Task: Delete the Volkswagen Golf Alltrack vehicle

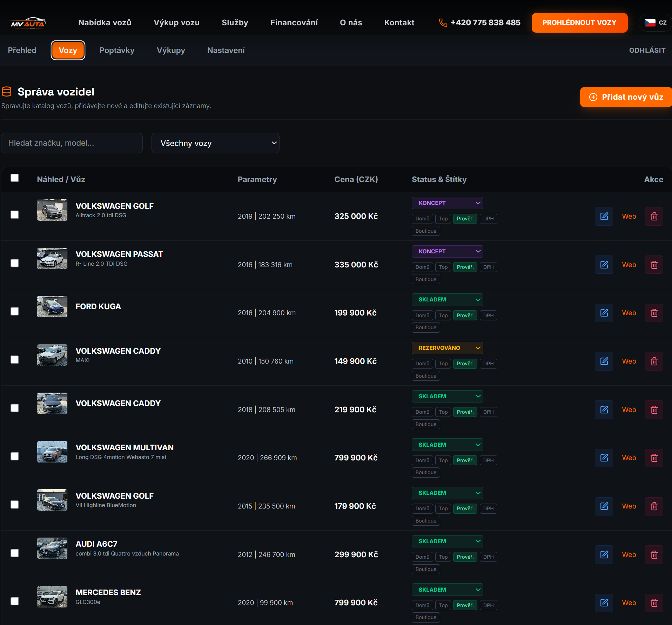Action: tap(654, 216)
